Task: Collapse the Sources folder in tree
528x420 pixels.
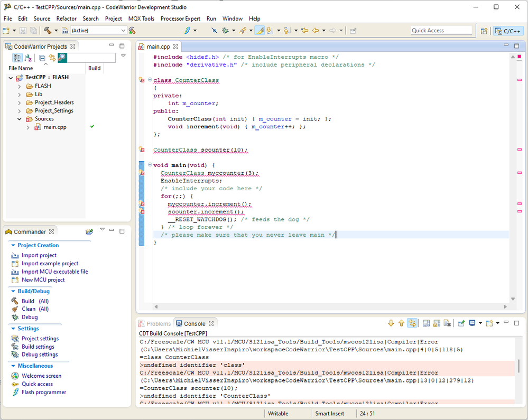Action: point(20,119)
